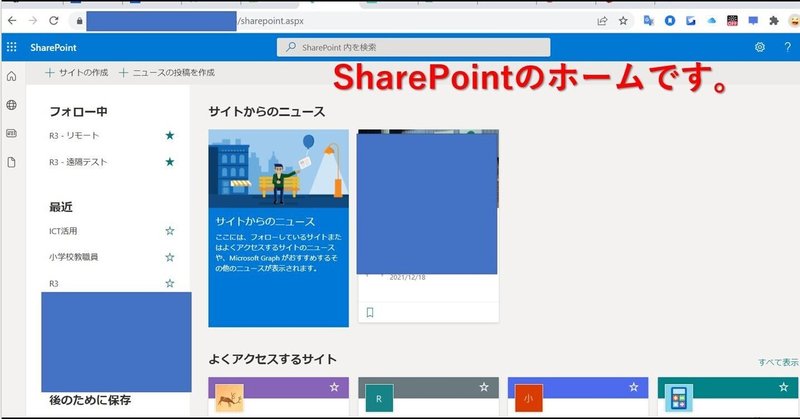Open the ICT活用 recent site
This screenshot has height=419, width=800.
[63, 231]
